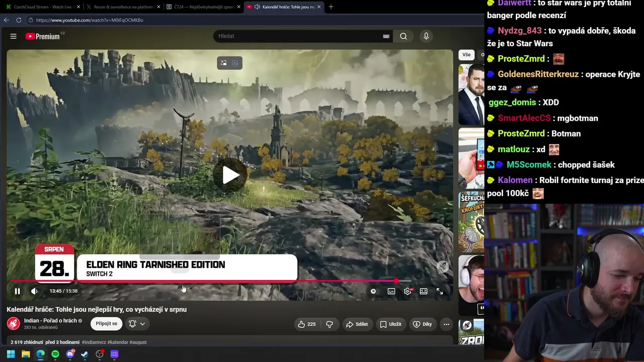The image size is (644, 362).
Task: Switch to the ČT24 browser tab
Action: (x=203, y=7)
